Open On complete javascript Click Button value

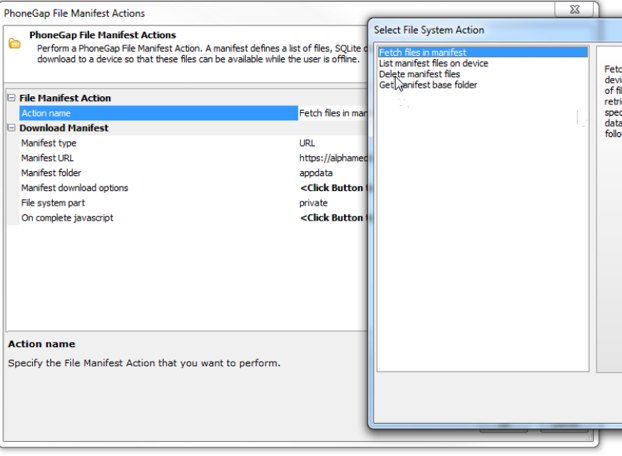tap(332, 218)
